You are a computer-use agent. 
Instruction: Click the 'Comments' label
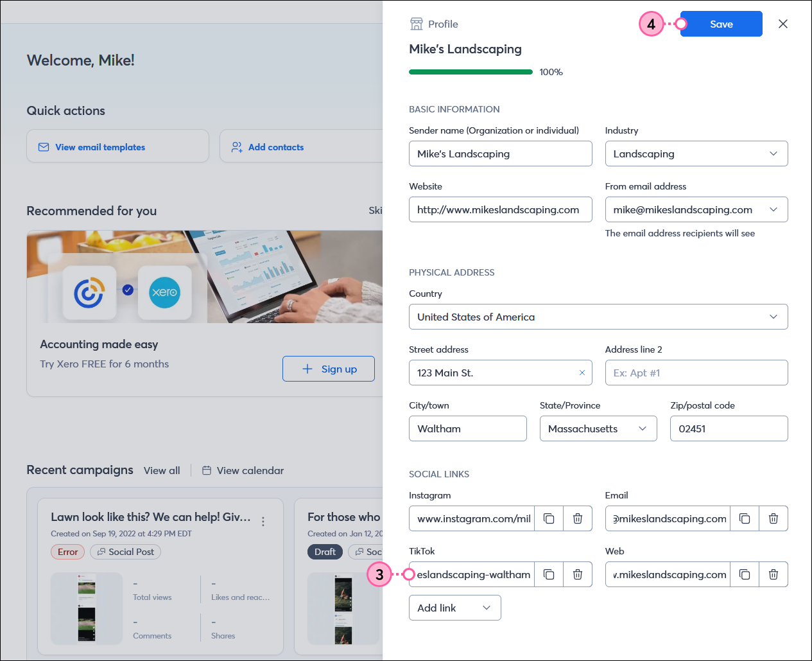[152, 636]
